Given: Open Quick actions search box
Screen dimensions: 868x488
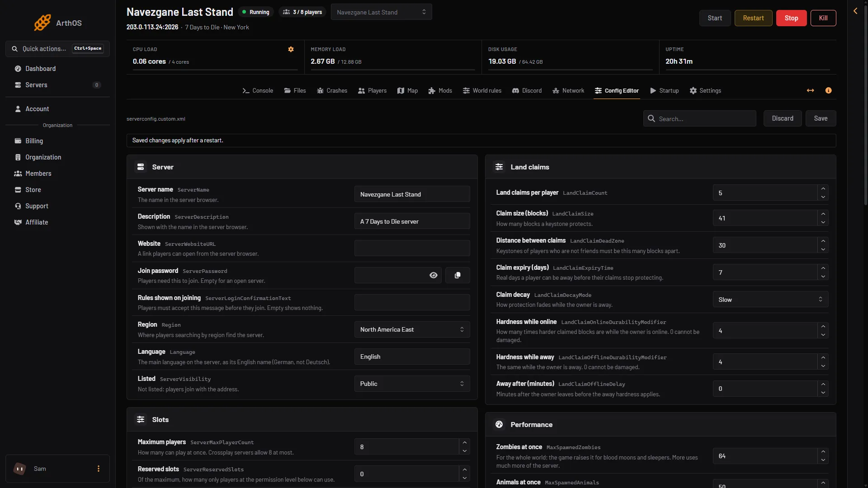Looking at the screenshot, I should (x=57, y=49).
